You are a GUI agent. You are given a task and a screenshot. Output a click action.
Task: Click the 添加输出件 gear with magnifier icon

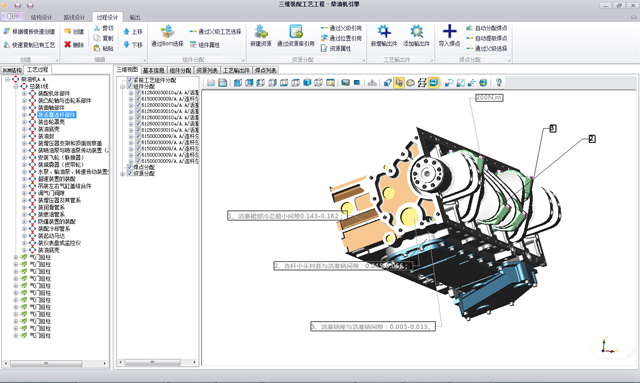[x=416, y=31]
